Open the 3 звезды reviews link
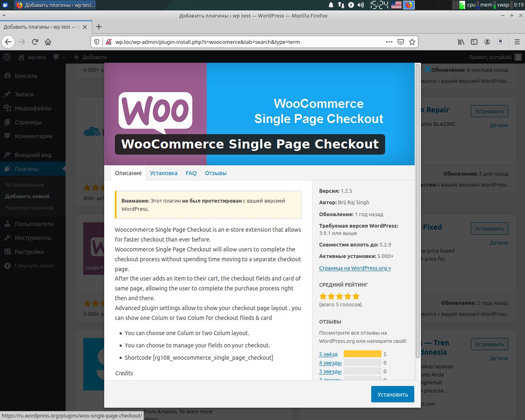Image resolution: width=525 pixels, height=420 pixels. click(330, 371)
